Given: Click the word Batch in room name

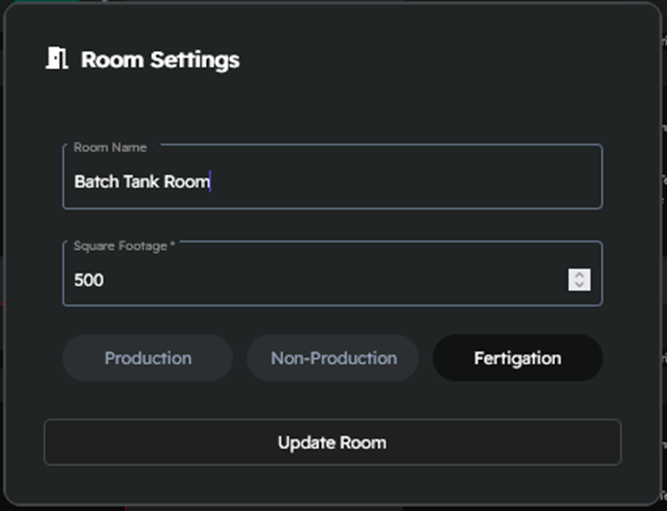Looking at the screenshot, I should coord(95,182).
